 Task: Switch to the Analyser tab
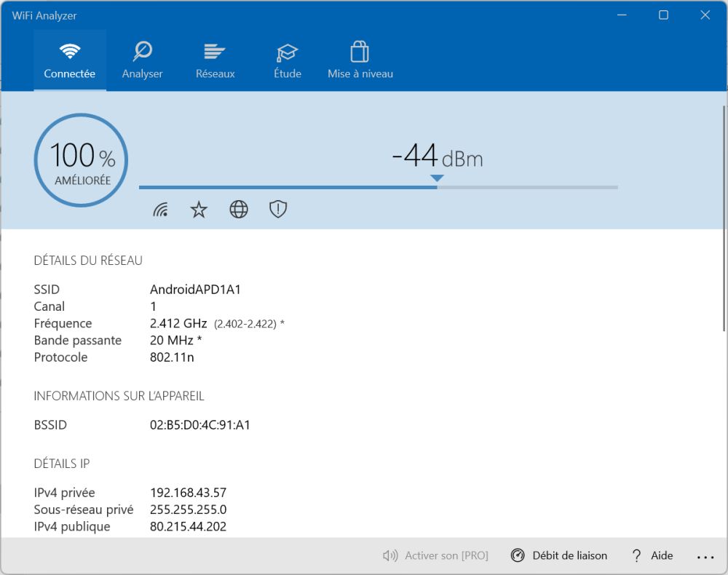point(142,61)
